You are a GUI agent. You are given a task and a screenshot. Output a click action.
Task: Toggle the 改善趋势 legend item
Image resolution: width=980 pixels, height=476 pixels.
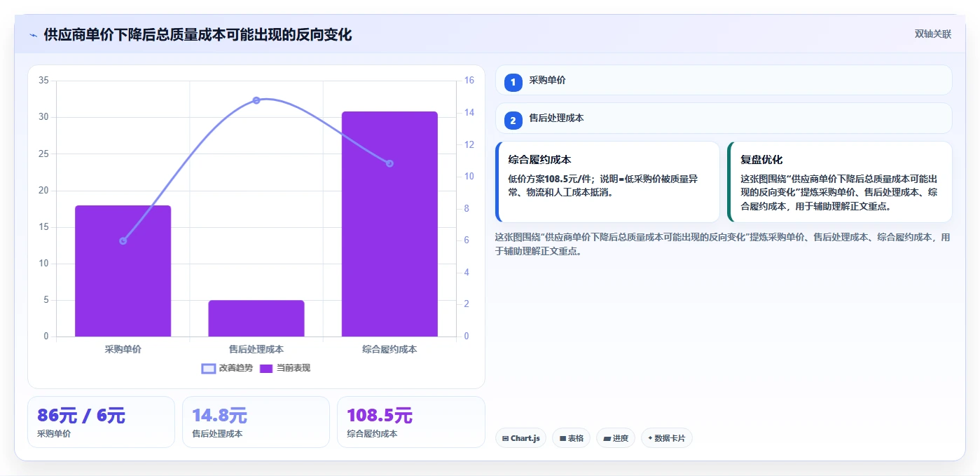[227, 368]
